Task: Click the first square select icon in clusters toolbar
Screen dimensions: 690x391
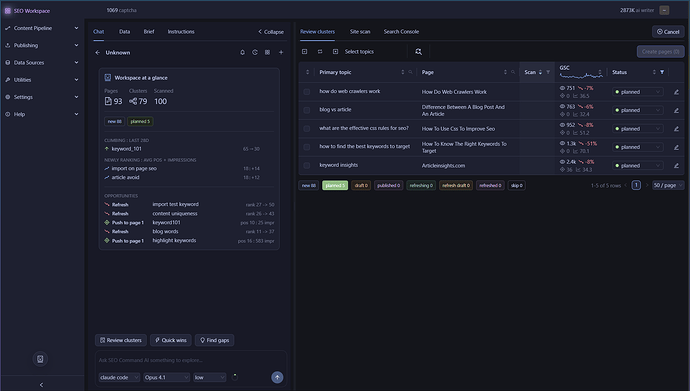Action: coord(305,51)
